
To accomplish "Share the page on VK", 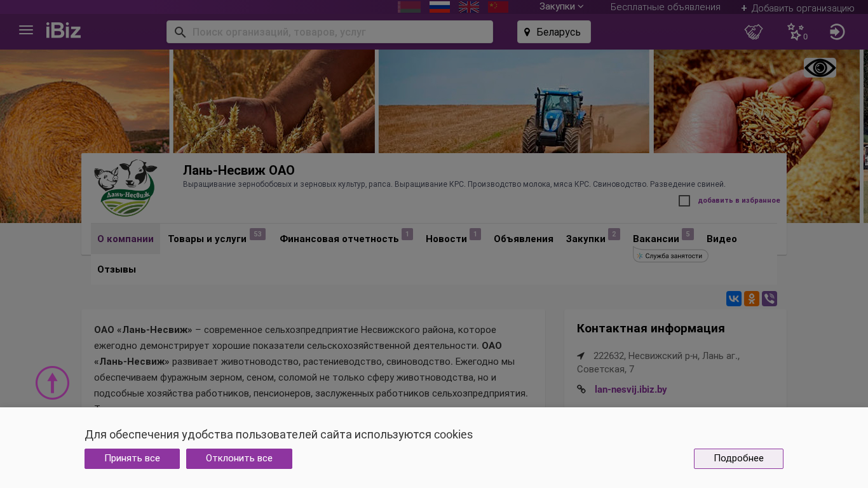I will click(734, 299).
